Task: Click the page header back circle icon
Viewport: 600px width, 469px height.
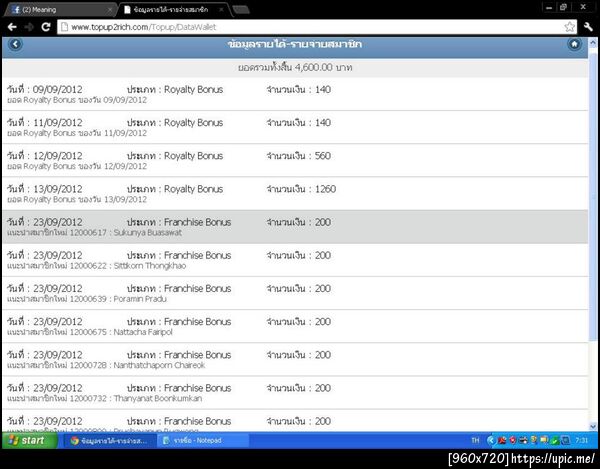Action: pos(15,44)
